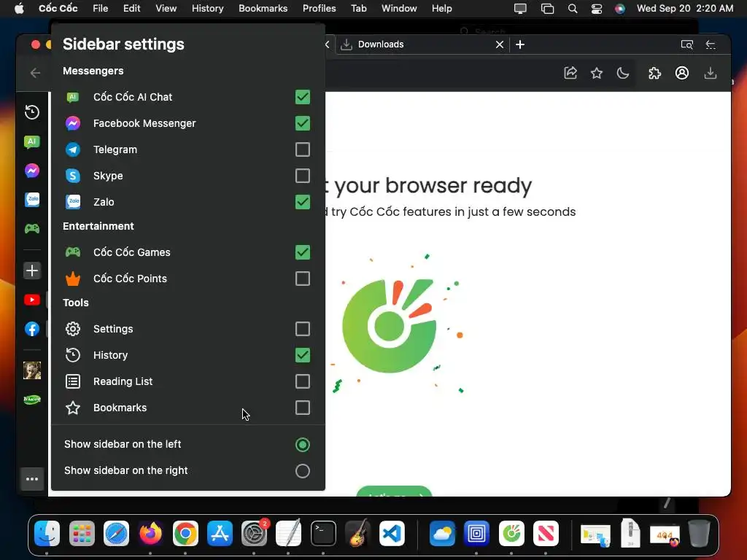Screen dimensions: 747x560
Task: Open Spotlight search in menu bar
Action: [573, 8]
